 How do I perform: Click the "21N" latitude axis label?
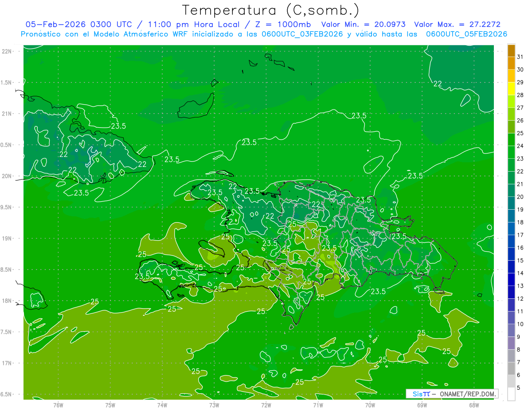pyautogui.click(x=7, y=114)
